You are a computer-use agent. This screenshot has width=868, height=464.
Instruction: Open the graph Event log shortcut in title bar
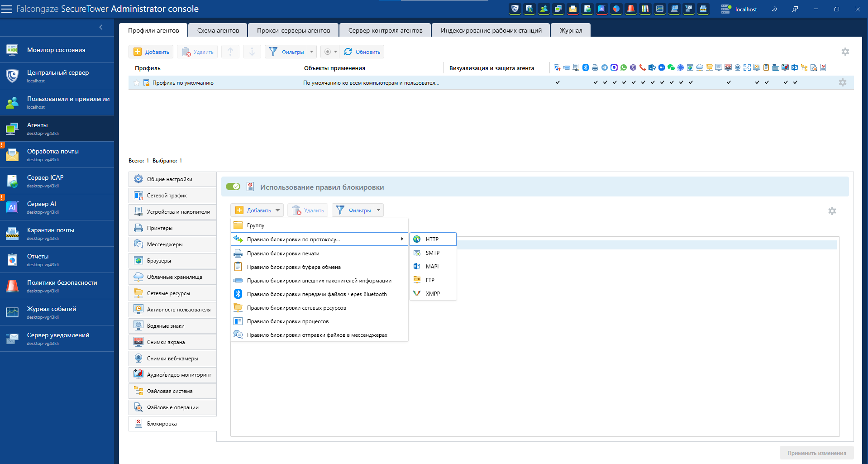pyautogui.click(x=660, y=9)
